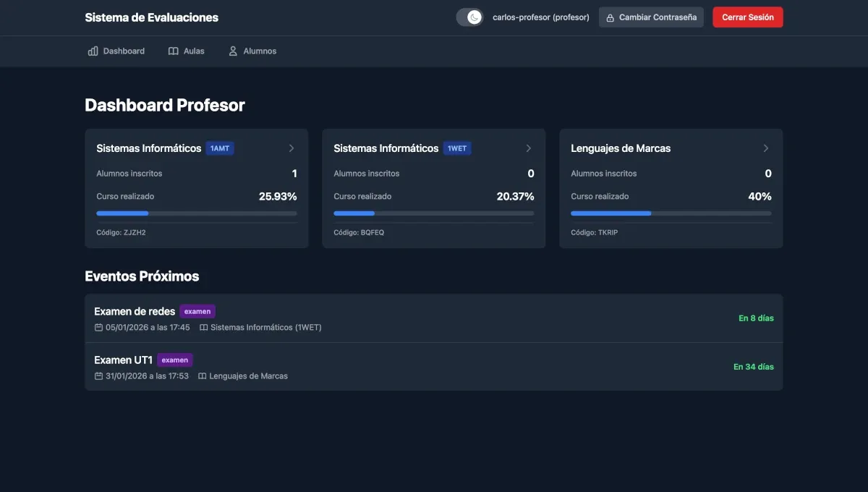
Task: Expand the Sistemas Informáticos 1AMT card chevron
Action: point(292,148)
